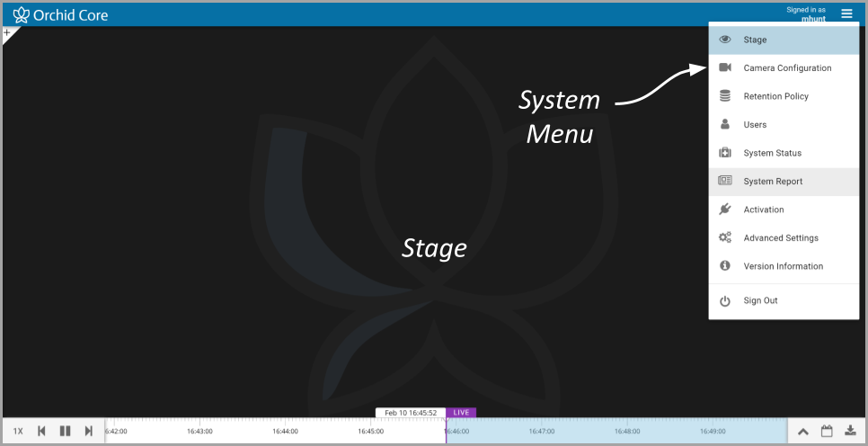Select the Stage menu item
Viewport: 868px width, 446px height.
[784, 40]
